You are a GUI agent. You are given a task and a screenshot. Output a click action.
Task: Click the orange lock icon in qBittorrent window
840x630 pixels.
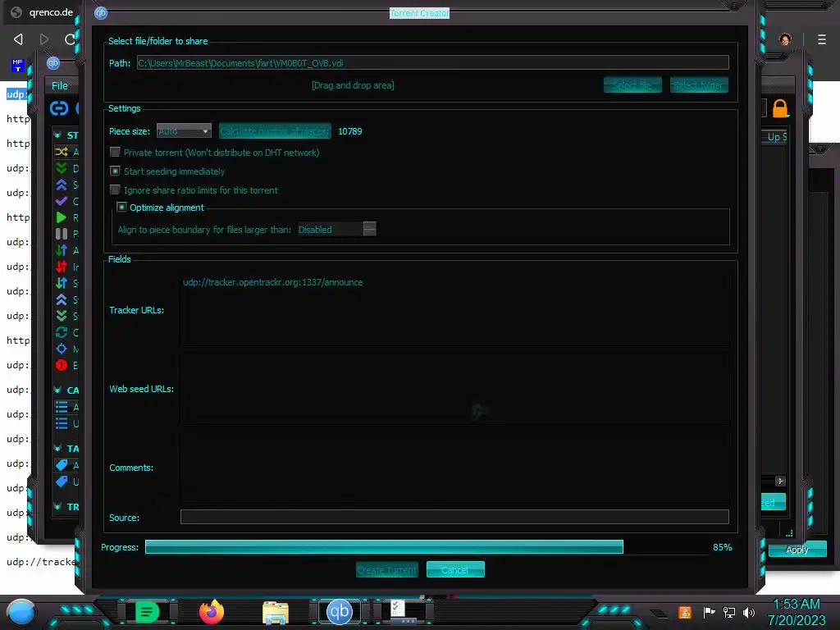pos(780,108)
